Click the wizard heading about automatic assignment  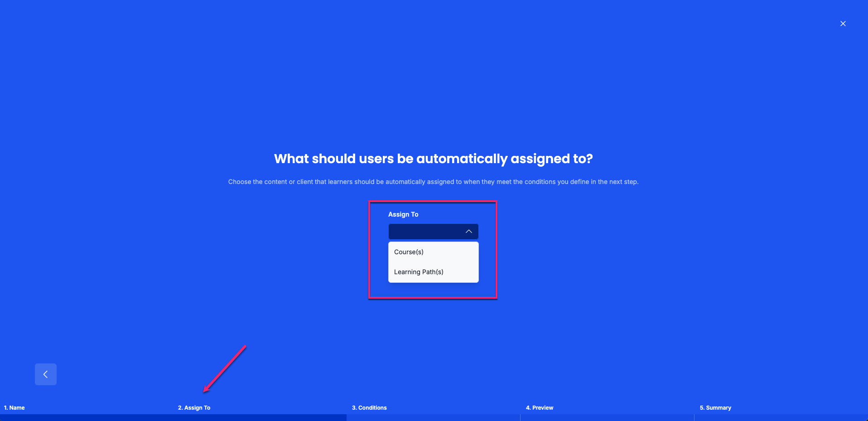point(434,159)
